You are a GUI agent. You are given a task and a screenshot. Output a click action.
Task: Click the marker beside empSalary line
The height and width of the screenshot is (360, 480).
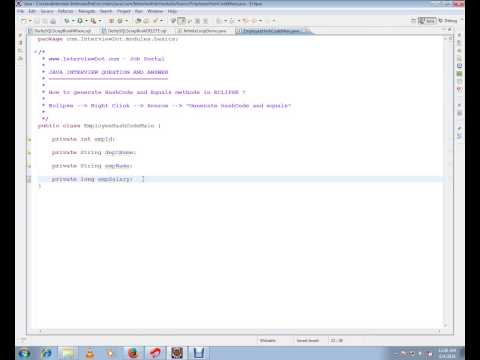click(x=29, y=179)
